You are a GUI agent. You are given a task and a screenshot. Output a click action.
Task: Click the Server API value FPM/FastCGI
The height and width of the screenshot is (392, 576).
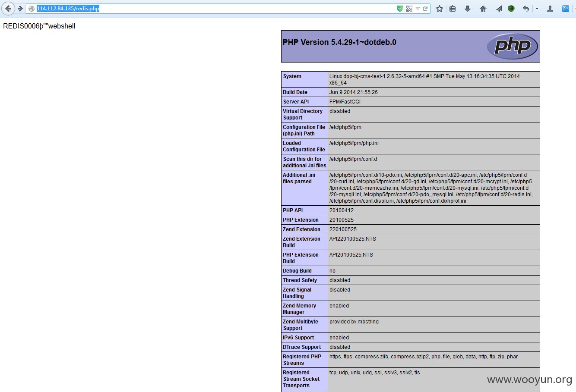[345, 102]
